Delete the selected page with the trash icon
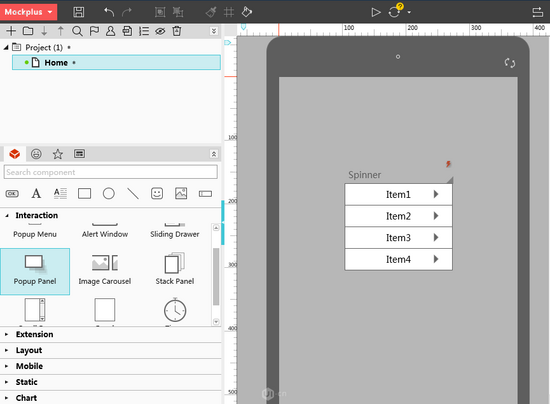550x404 pixels. coord(177,31)
